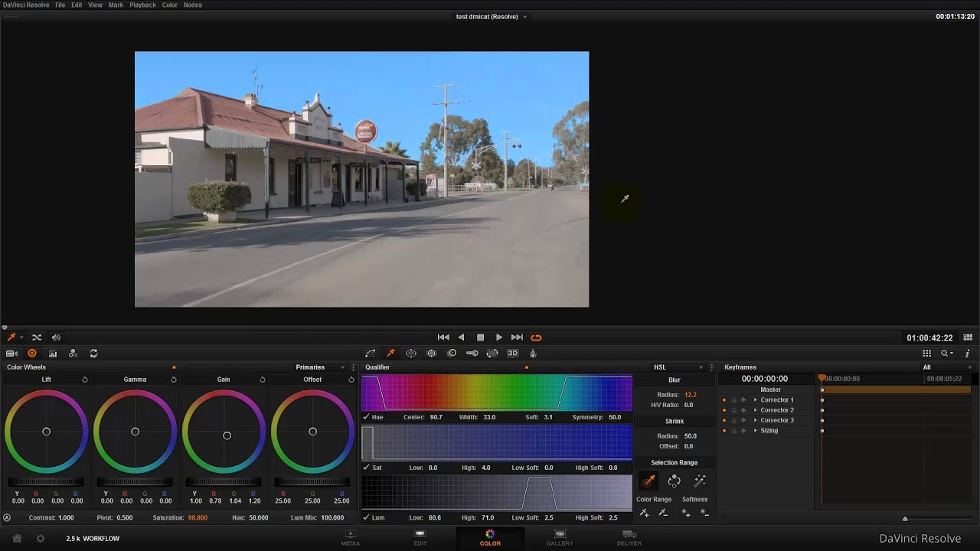Activate the Selection Range picker tool
980x551 pixels.
(x=648, y=481)
